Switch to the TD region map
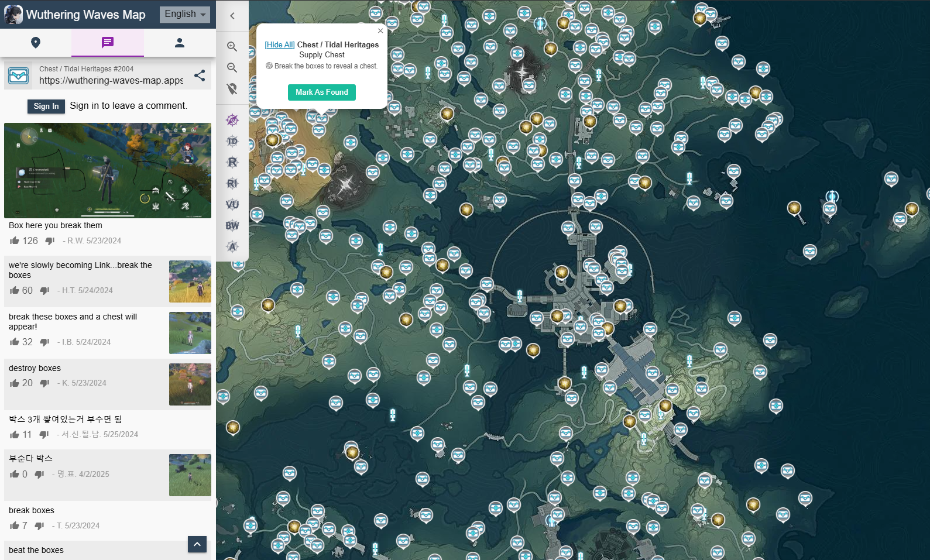The width and height of the screenshot is (930, 560). click(x=232, y=141)
